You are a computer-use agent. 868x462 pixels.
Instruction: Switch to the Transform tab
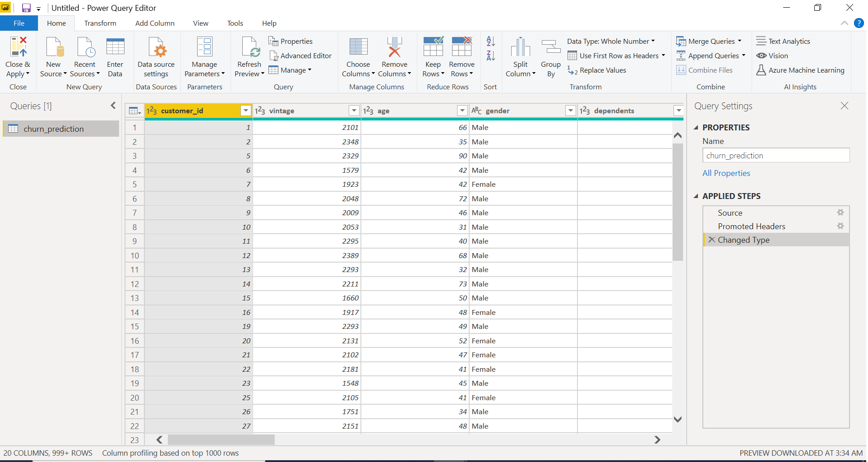pos(100,23)
